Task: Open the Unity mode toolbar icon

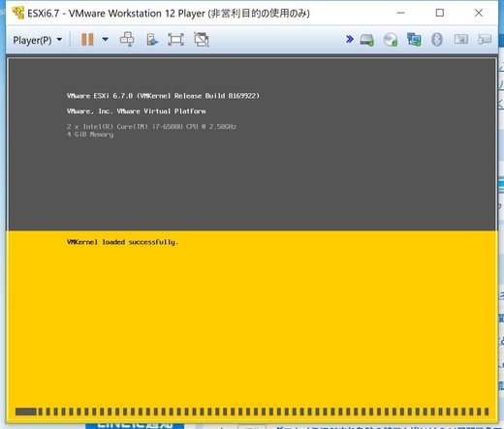Action: coord(152,40)
